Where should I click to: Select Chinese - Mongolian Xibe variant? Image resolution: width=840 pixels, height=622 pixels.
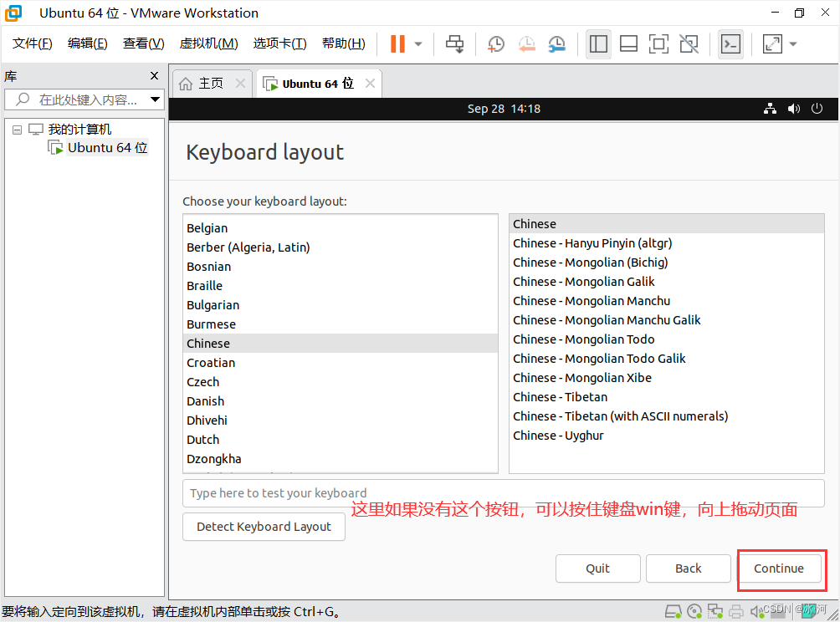click(667, 378)
